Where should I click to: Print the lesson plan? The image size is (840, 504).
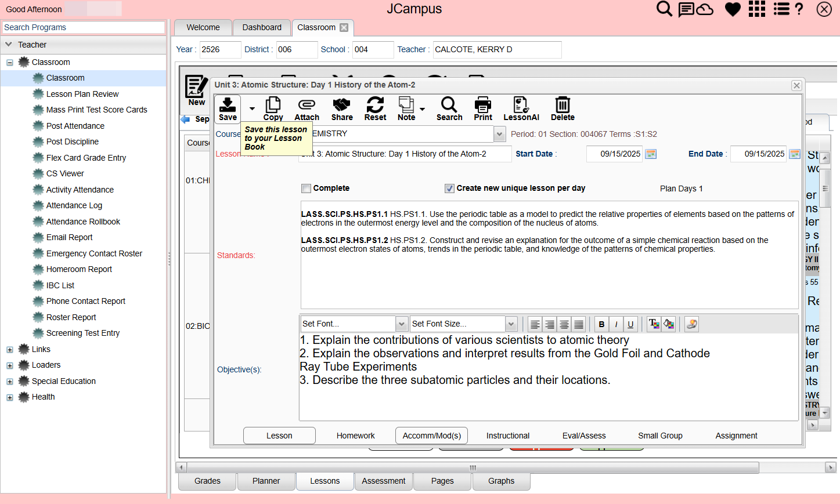coord(483,108)
